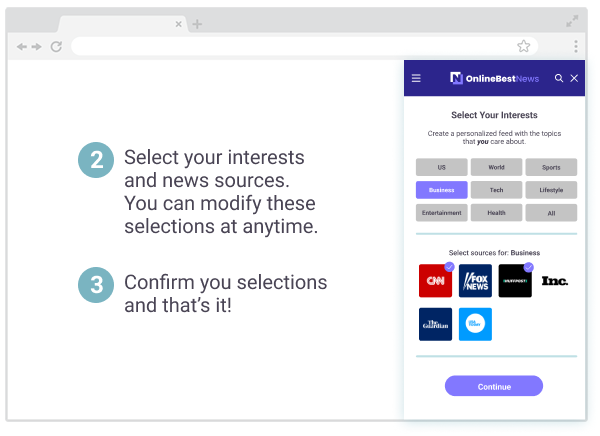Open the hamburger menu in OnlineBestNews panel
The width and height of the screenshot is (600, 436).
point(417,78)
